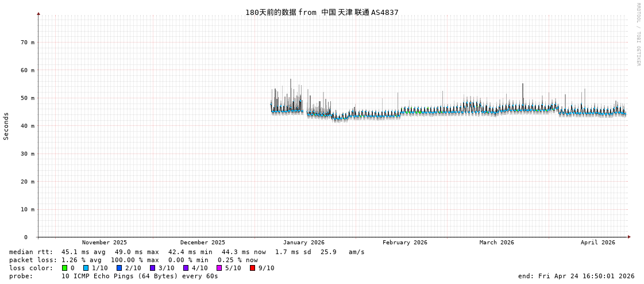Click the November 2025 x-axis label
The width and height of the screenshot is (644, 284).
105,243
